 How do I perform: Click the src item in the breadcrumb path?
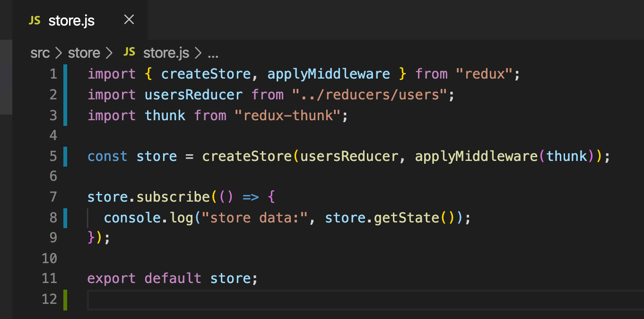click(40, 53)
